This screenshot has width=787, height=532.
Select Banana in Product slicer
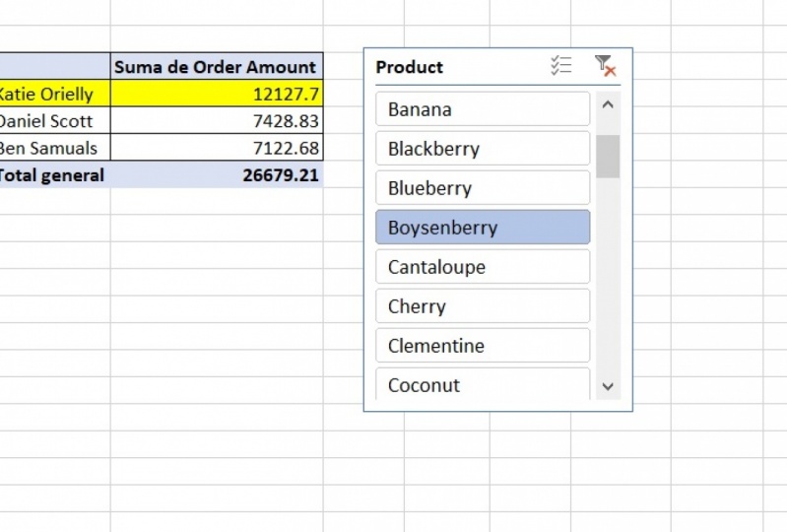pyautogui.click(x=483, y=109)
